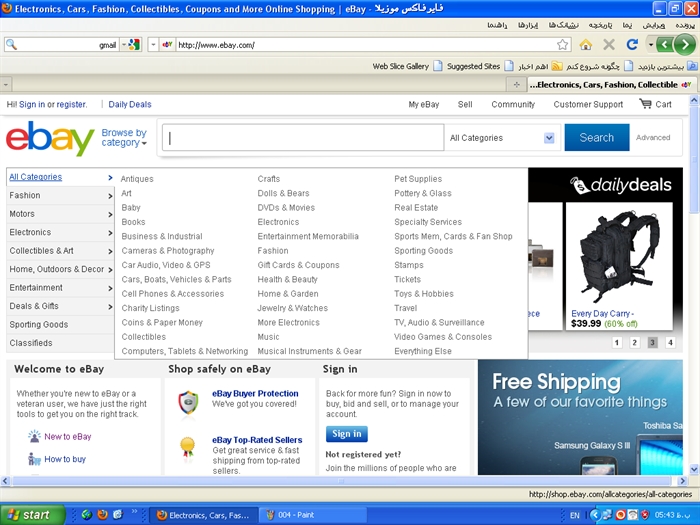
Task: Click the black backpack deal thumbnail
Action: coord(619,257)
